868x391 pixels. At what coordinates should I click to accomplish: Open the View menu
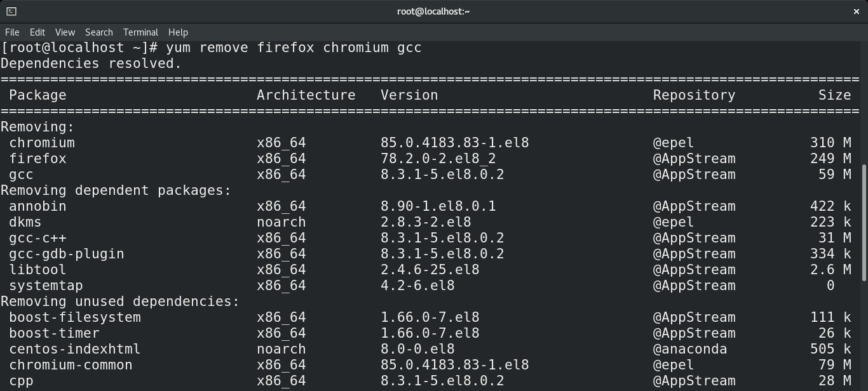point(65,32)
